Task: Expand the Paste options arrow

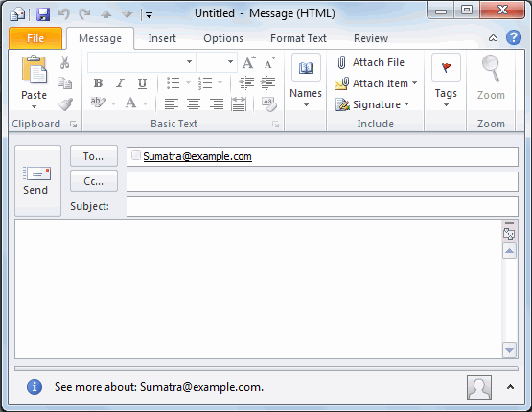Action: coord(34,106)
